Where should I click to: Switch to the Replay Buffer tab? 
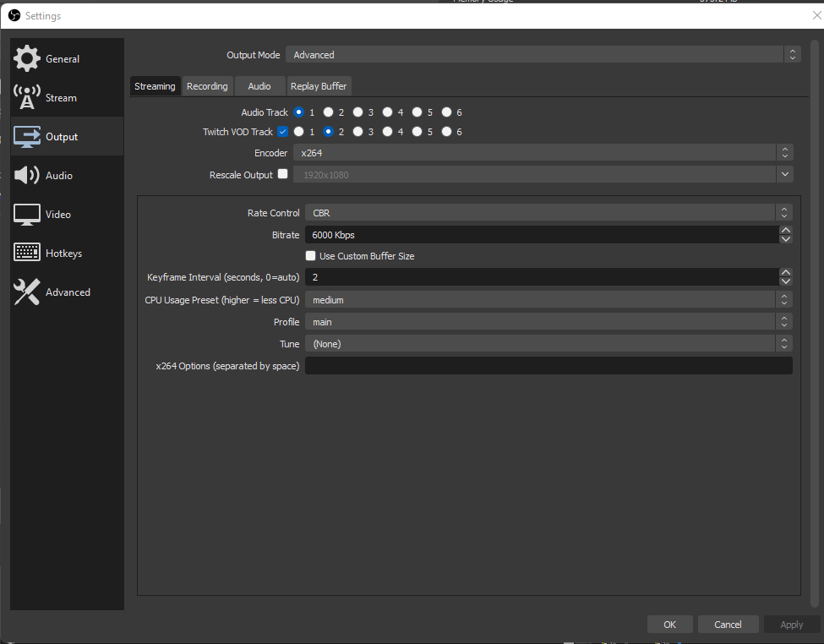(319, 86)
